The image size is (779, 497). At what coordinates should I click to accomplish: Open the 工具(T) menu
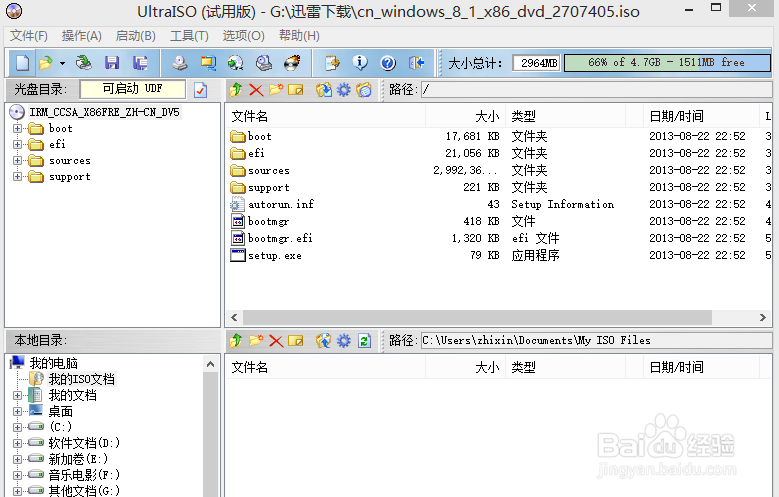pyautogui.click(x=189, y=36)
